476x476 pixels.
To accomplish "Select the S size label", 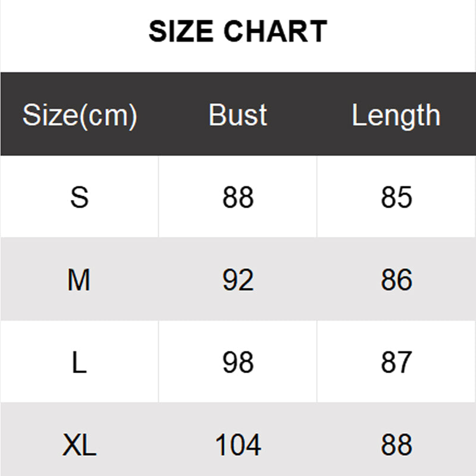I will point(80,197).
